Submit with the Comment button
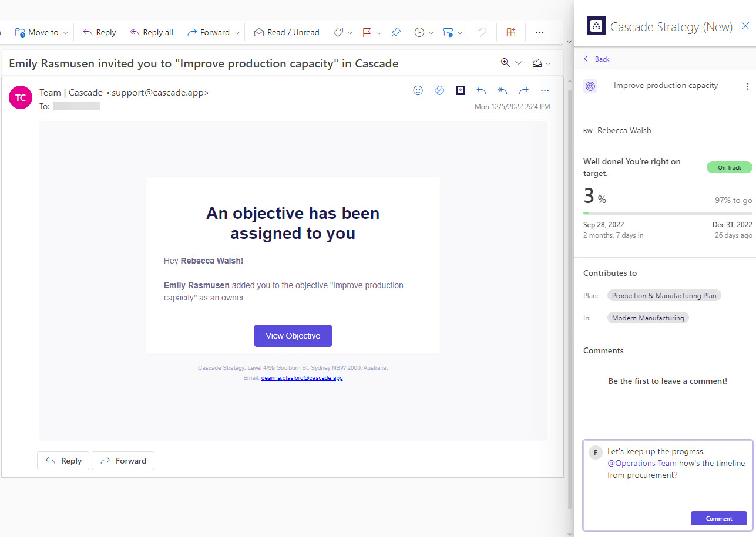The image size is (756, 537). [x=719, y=518]
